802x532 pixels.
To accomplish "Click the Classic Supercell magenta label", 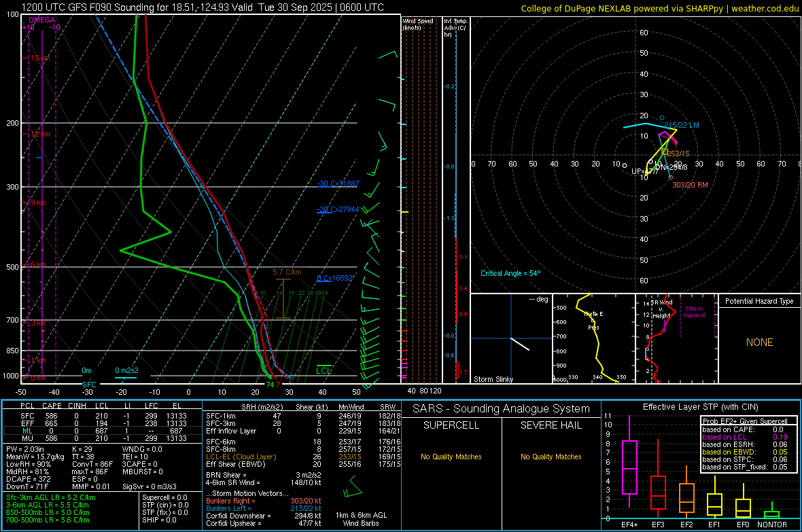I will [695, 312].
